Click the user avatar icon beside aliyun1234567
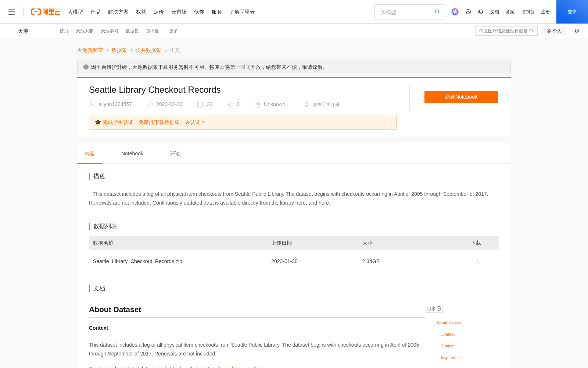Screen dimensions: 588x368 tap(92, 105)
